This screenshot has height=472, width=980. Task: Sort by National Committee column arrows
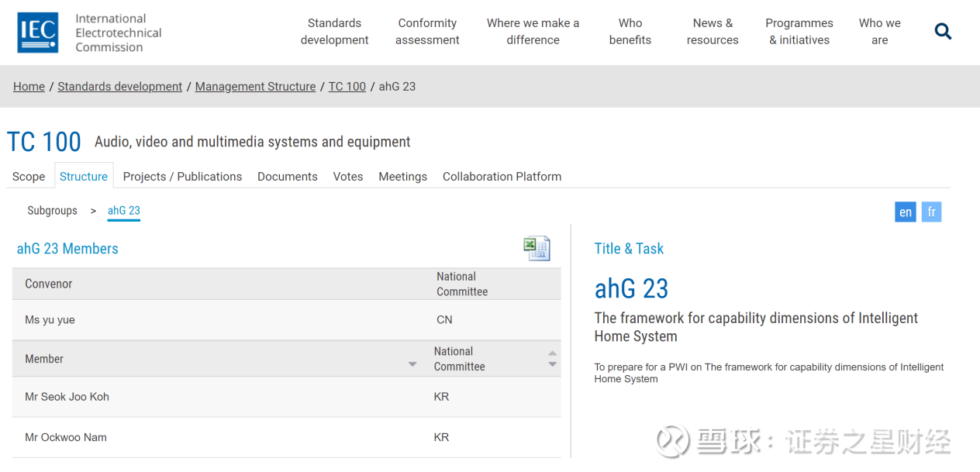[552, 359]
